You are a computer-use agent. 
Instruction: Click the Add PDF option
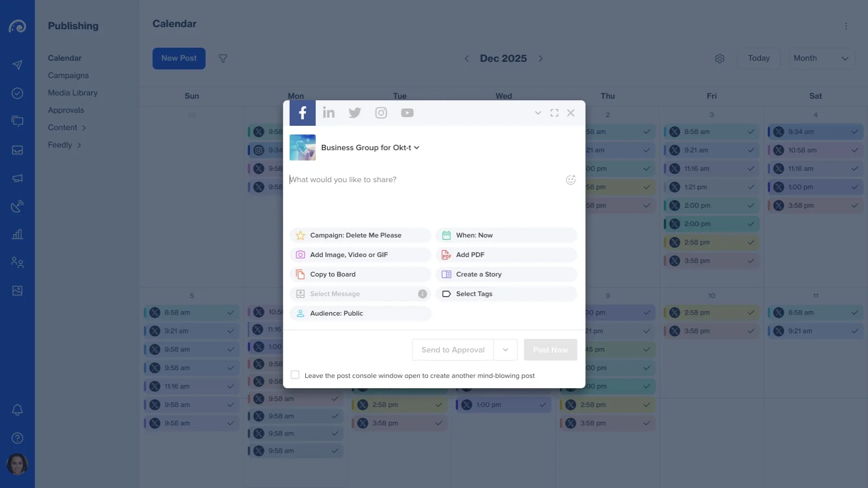coord(506,255)
